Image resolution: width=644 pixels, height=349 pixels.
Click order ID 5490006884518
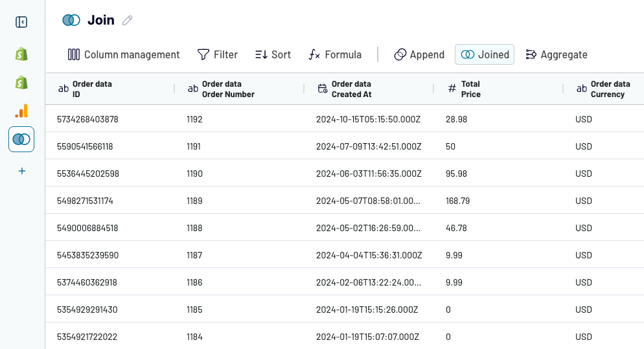coord(87,228)
